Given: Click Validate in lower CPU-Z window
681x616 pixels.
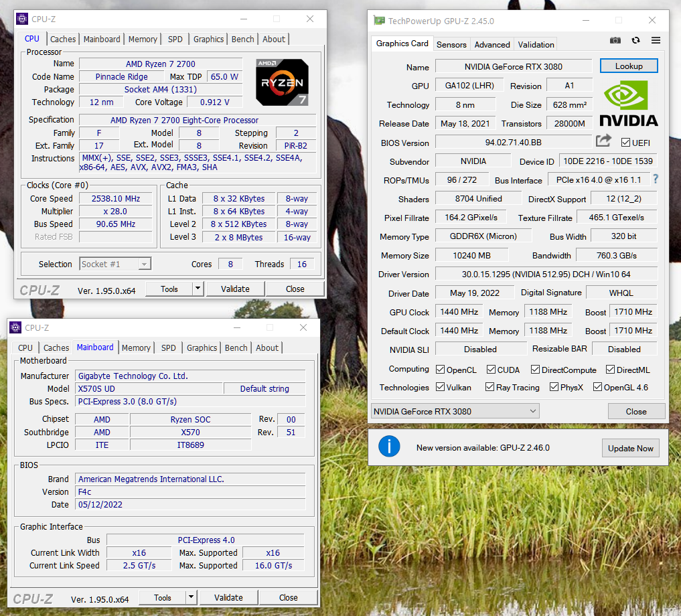Looking at the screenshot, I should tap(228, 598).
